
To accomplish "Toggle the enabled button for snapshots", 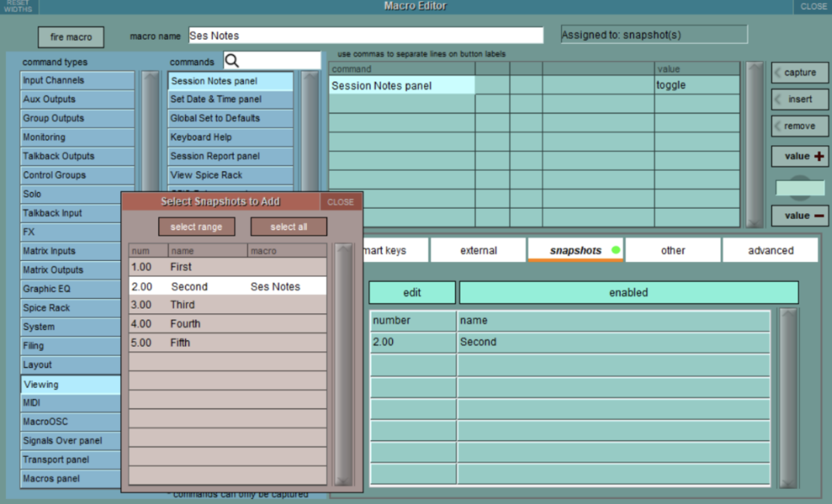I will coord(628,292).
